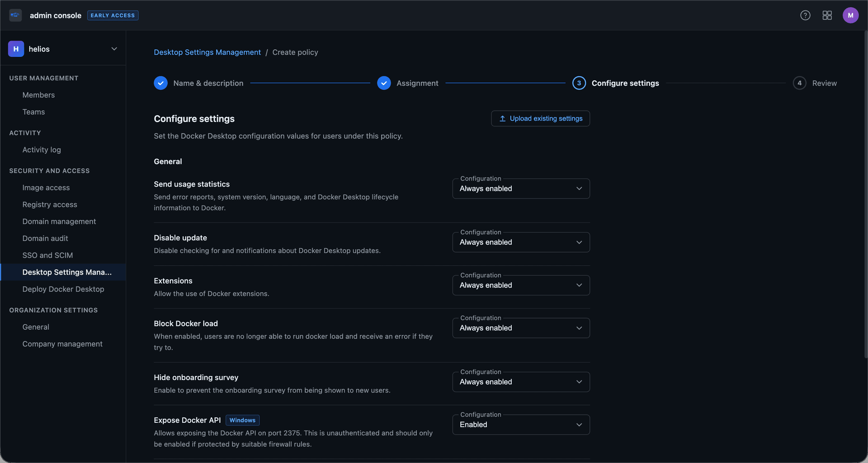Viewport: 868px width, 463px height.
Task: Open the apps grid launcher icon
Action: click(827, 15)
